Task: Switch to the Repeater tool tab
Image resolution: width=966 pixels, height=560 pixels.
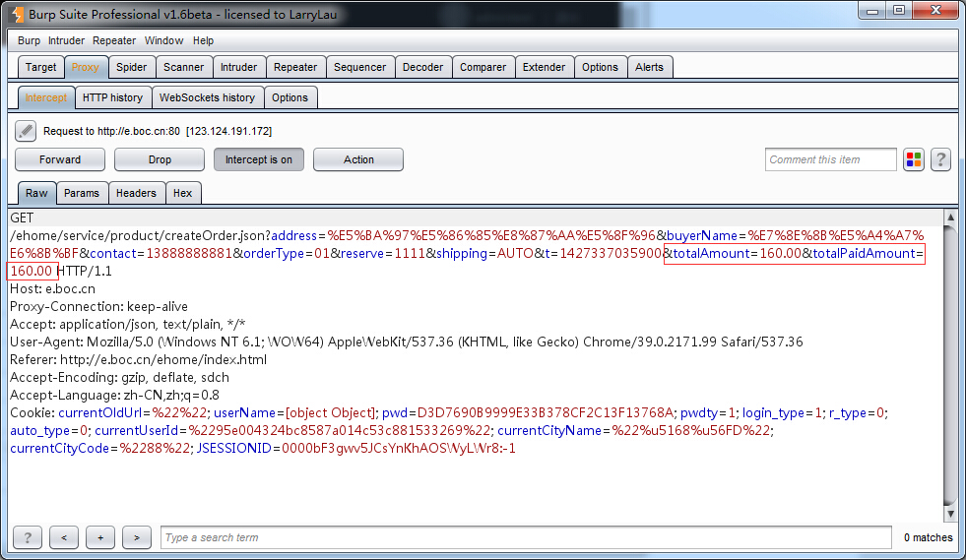Action: (x=295, y=67)
